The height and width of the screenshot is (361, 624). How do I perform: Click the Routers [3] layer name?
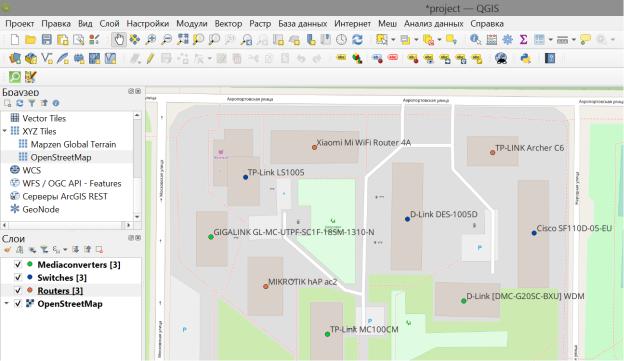60,291
